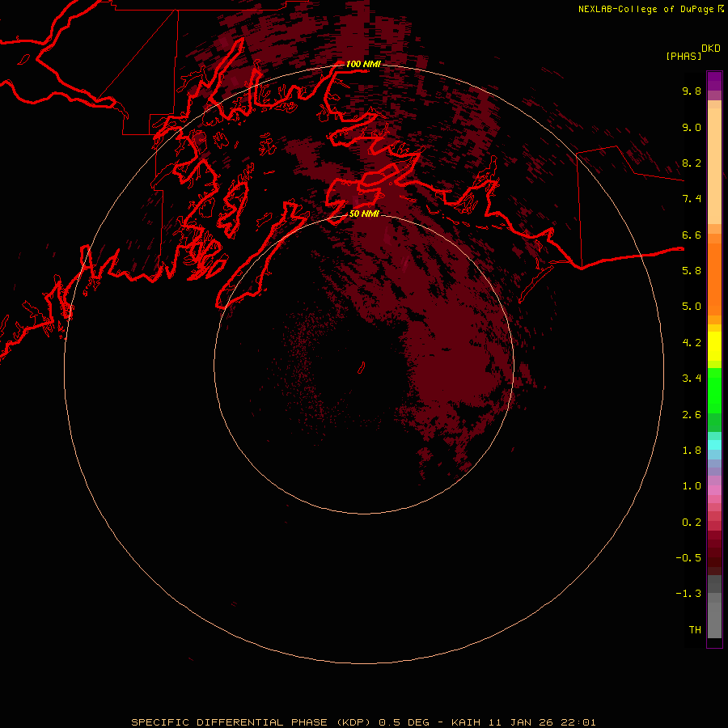Click the 50 NMI range ring label

[x=364, y=214]
